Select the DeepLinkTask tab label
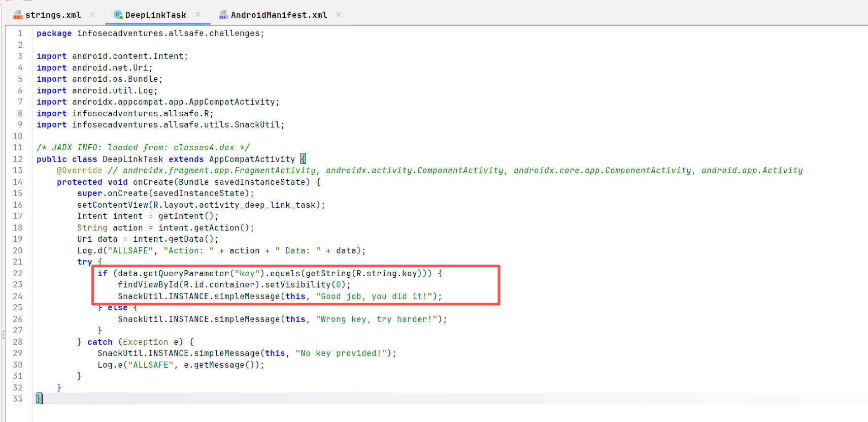The image size is (868, 422). click(155, 15)
